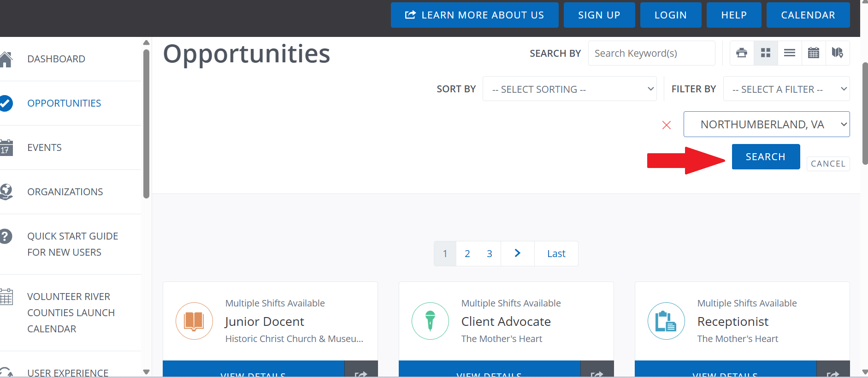Click page 1 in pagination
This screenshot has width=868, height=378.
pos(445,253)
